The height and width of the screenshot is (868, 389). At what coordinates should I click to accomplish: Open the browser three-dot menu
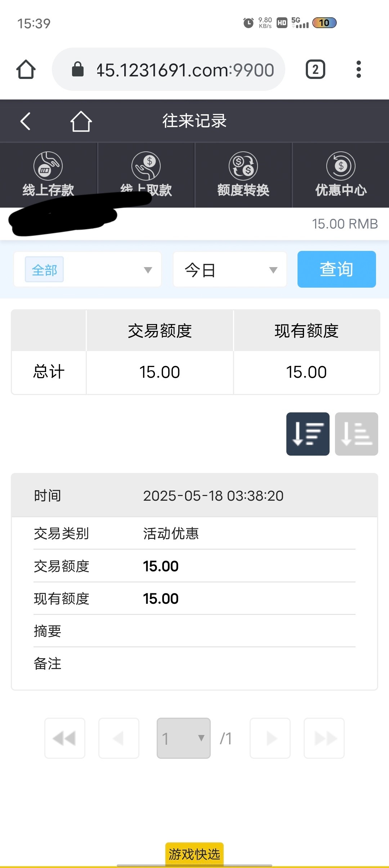pos(358,69)
